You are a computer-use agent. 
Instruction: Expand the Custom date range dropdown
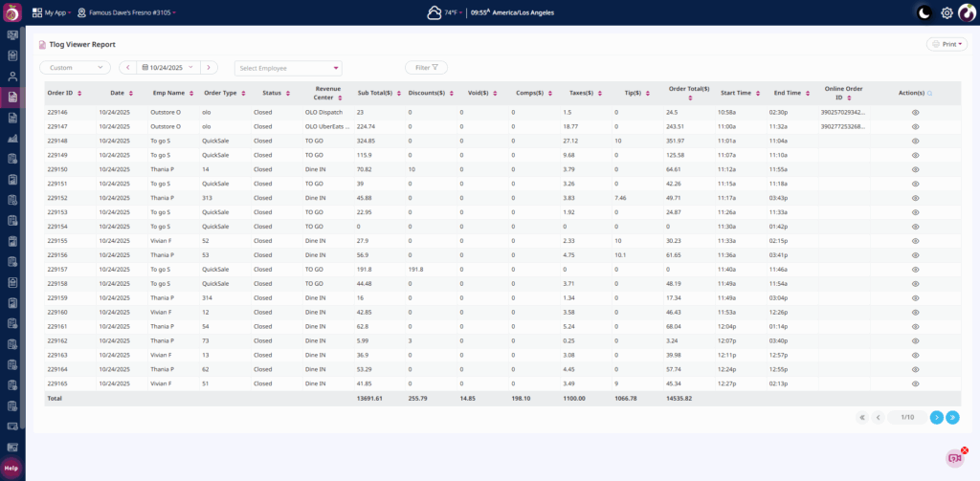[76, 68]
